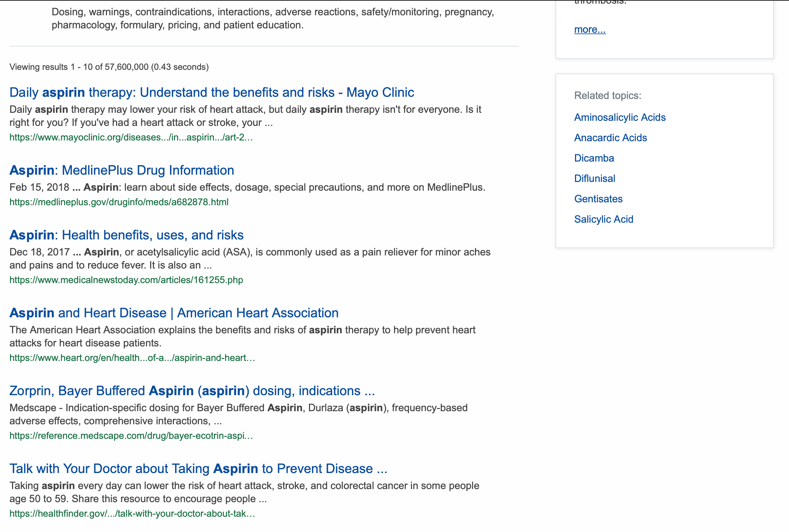The height and width of the screenshot is (532, 789).
Task: Click the 'age 50 to 59' healthfinder snippet
Action: 245,492
